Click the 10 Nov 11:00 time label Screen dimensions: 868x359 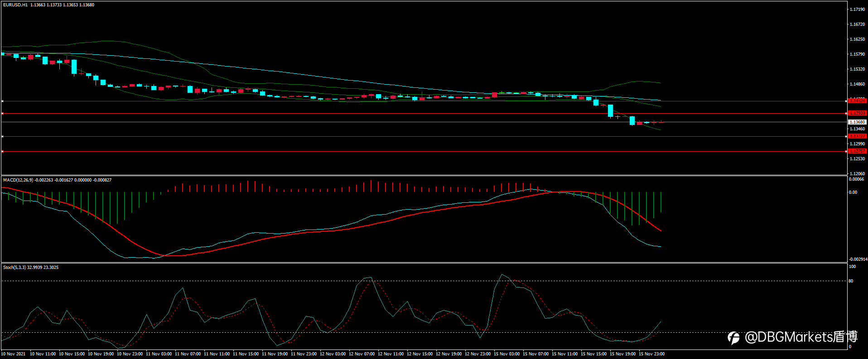coord(43,354)
